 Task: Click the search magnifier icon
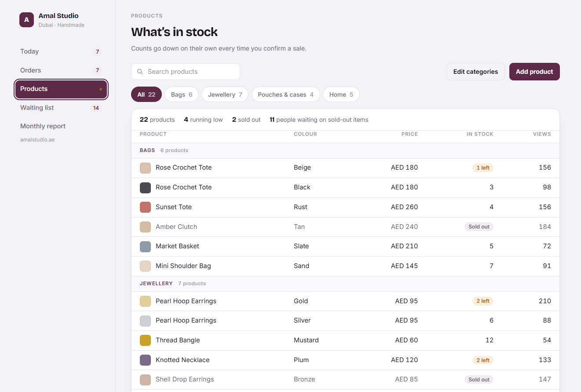click(x=140, y=72)
